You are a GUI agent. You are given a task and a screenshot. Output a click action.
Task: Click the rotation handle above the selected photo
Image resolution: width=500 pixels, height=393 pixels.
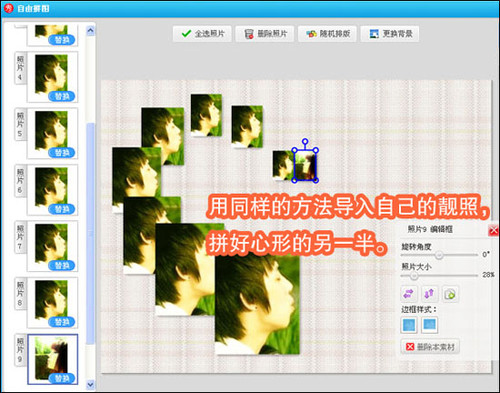pyautogui.click(x=305, y=141)
